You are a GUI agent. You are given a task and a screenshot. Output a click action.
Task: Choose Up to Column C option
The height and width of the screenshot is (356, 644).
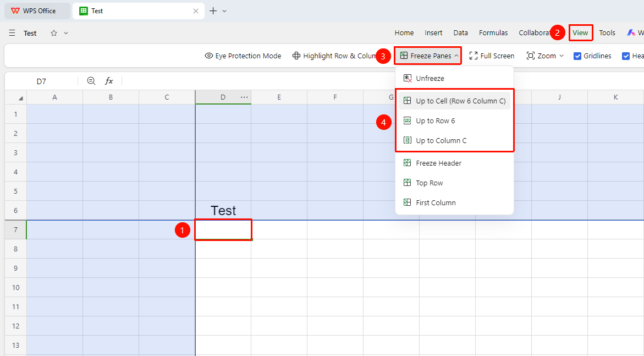pyautogui.click(x=454, y=141)
